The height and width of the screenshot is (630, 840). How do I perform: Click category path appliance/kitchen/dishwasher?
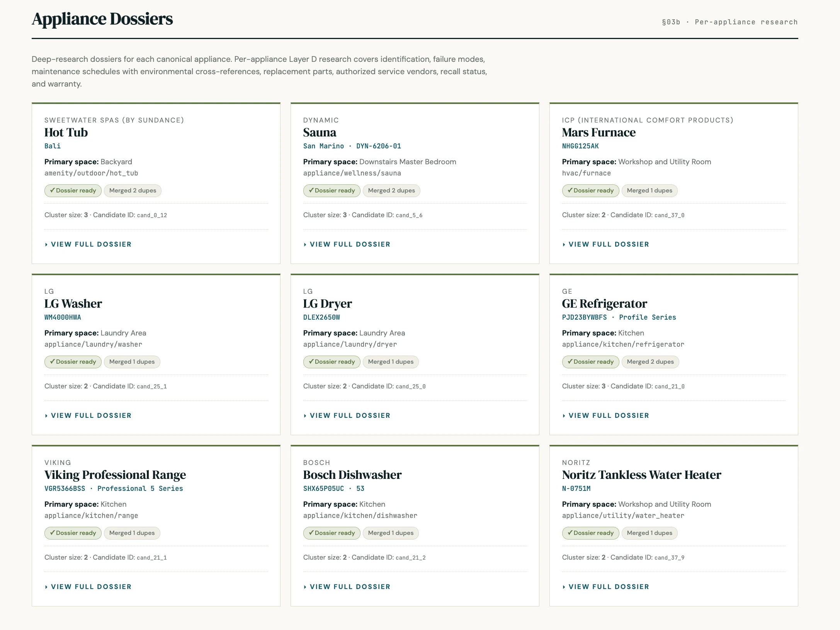click(360, 516)
